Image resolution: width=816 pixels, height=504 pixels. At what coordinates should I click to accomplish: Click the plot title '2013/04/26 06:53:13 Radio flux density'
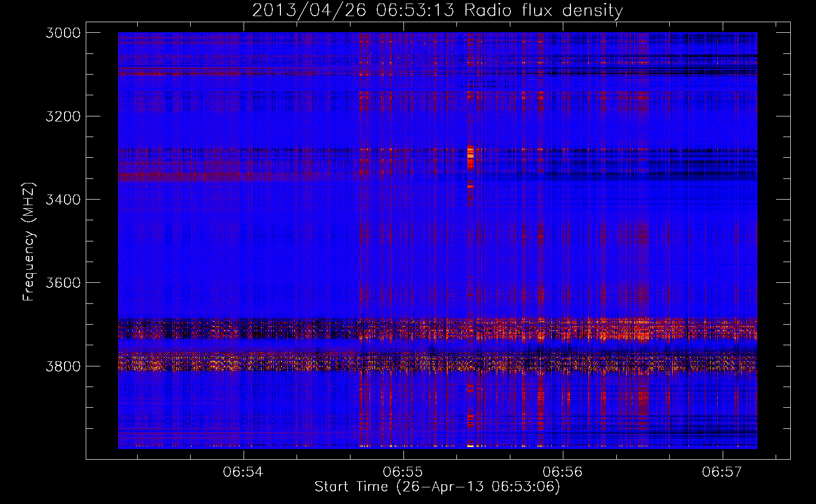point(437,11)
